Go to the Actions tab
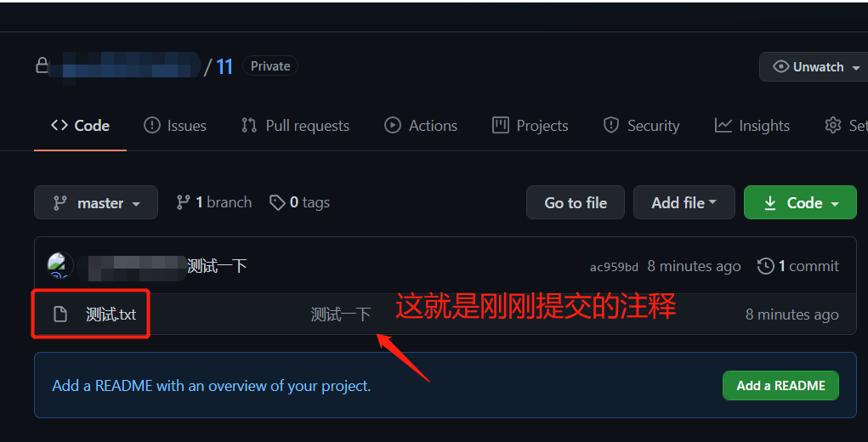Viewport: 868px width, 442px height. (421, 126)
